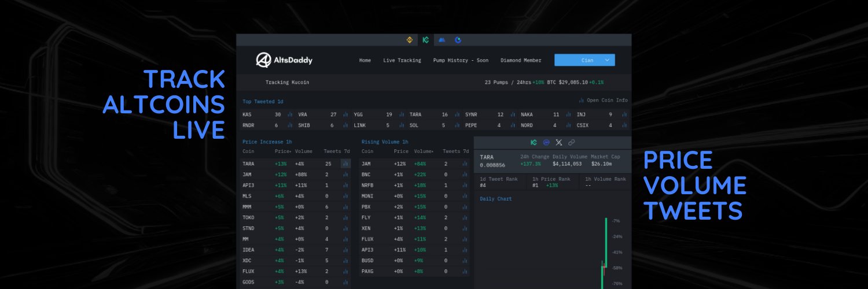Click the Daily Chart heading

(496, 199)
